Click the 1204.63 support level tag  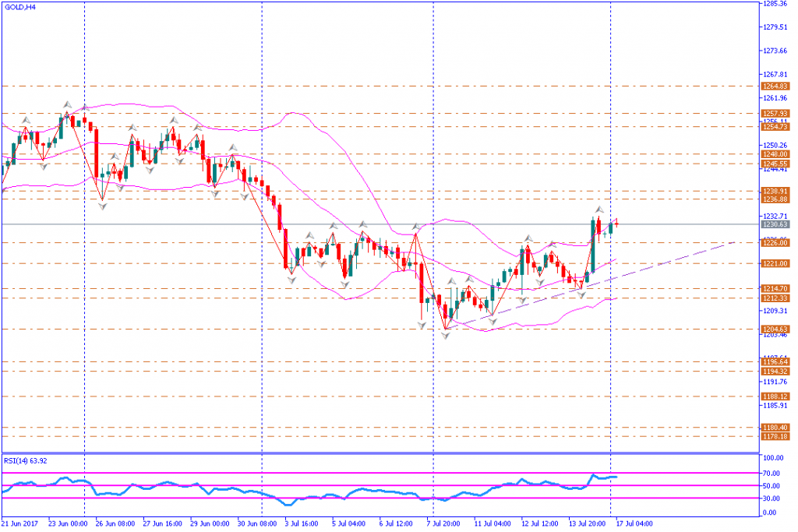pos(775,329)
